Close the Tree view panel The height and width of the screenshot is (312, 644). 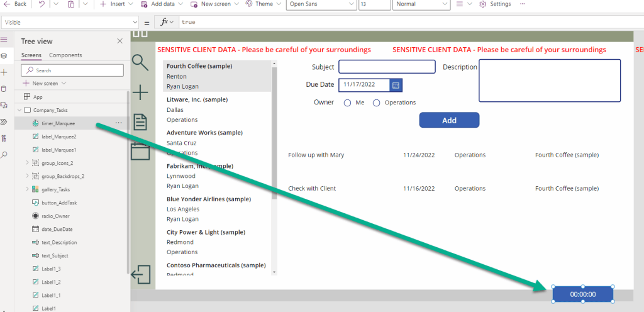(x=119, y=41)
